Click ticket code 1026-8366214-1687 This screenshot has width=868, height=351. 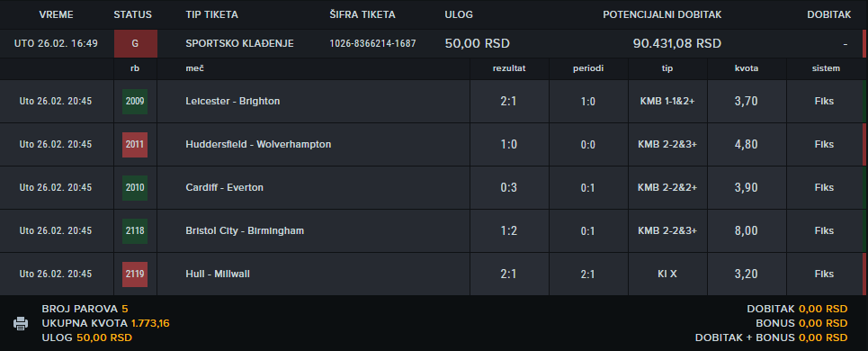click(x=372, y=44)
